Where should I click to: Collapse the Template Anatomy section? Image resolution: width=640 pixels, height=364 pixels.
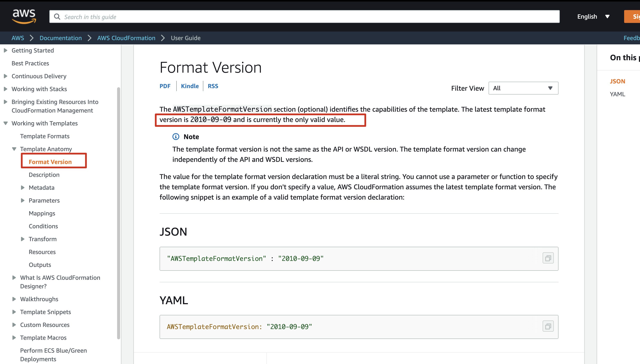[x=14, y=149]
